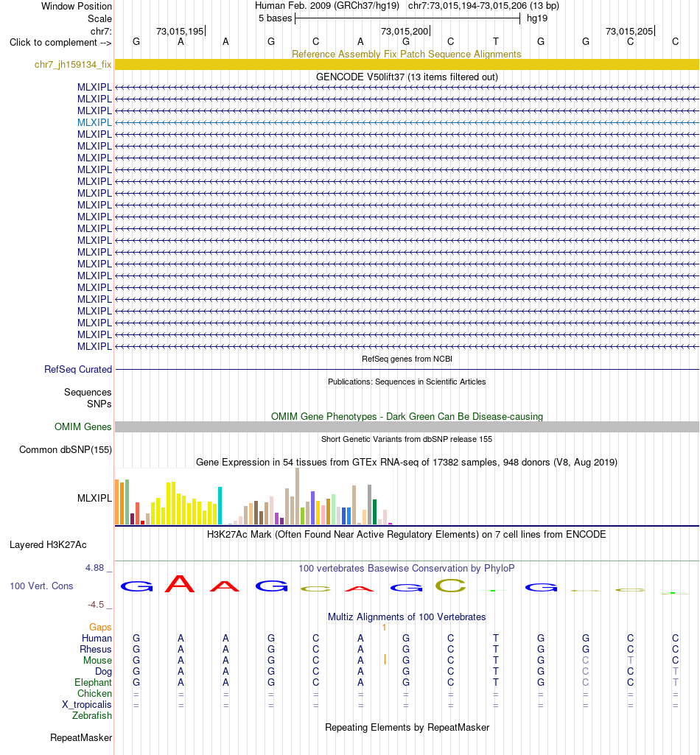The height and width of the screenshot is (755, 700).
Task: Click the 'Sequences' publications track label
Action: 88,393
